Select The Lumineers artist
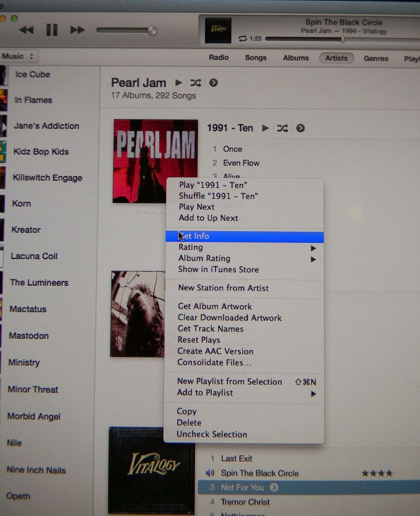This screenshot has height=516, width=420. [x=39, y=283]
